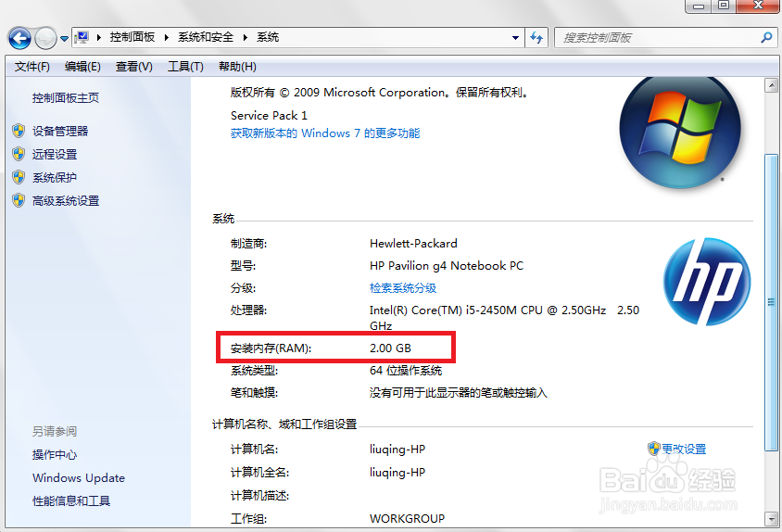This screenshot has height=532, width=782.
Task: Select 系统和安全 breadcrumb in address bar
Action: tap(206, 37)
